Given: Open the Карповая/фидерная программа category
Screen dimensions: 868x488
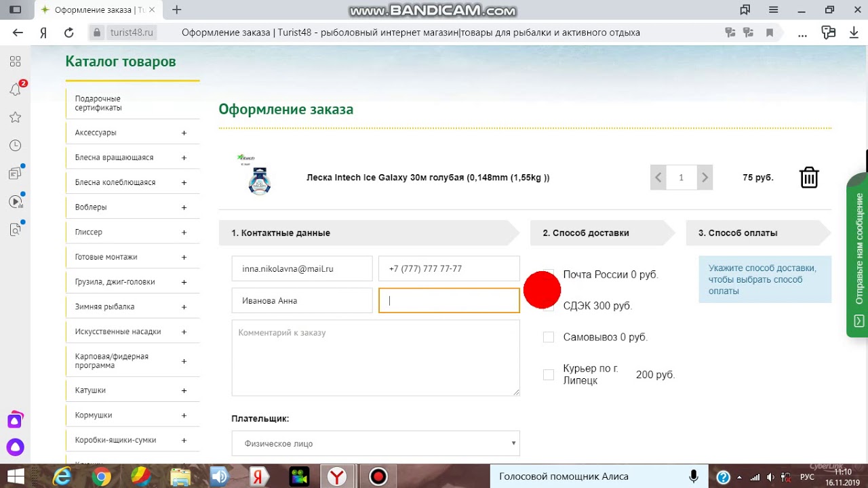Looking at the screenshot, I should coord(112,361).
